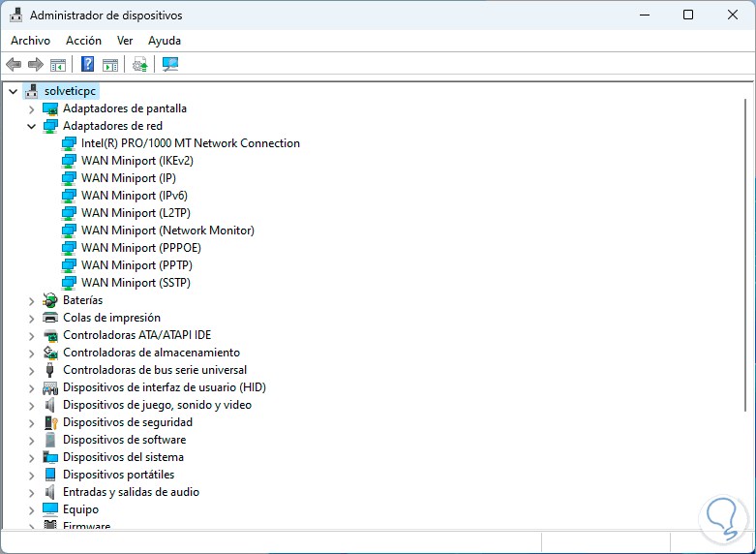Scan for hardware changes using monitor icon
This screenshot has width=756, height=554.
[x=170, y=64]
